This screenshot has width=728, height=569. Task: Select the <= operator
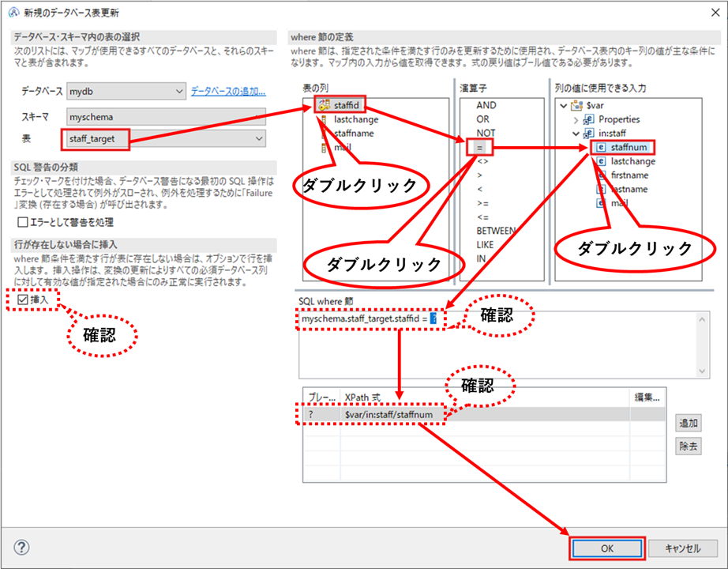pos(482,217)
